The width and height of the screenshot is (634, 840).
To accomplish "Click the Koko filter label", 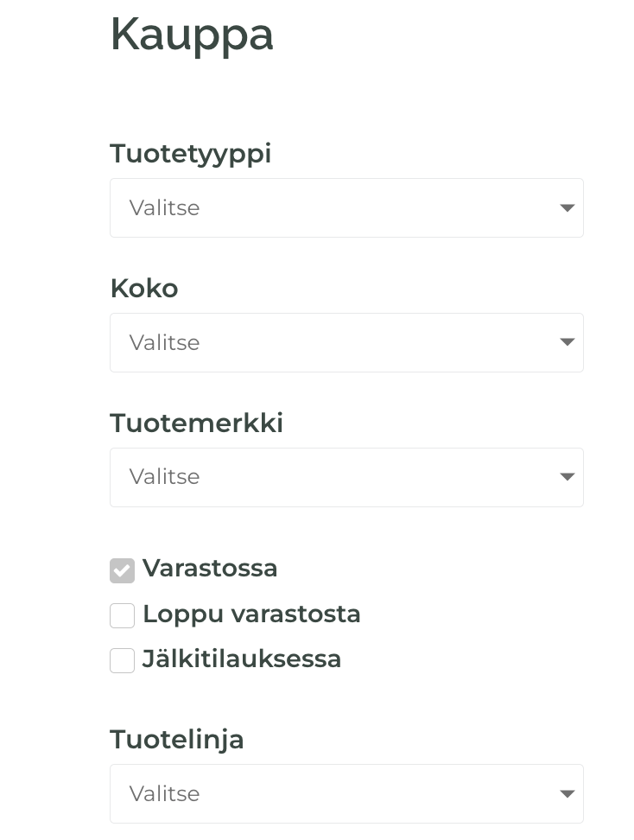I will tap(144, 289).
